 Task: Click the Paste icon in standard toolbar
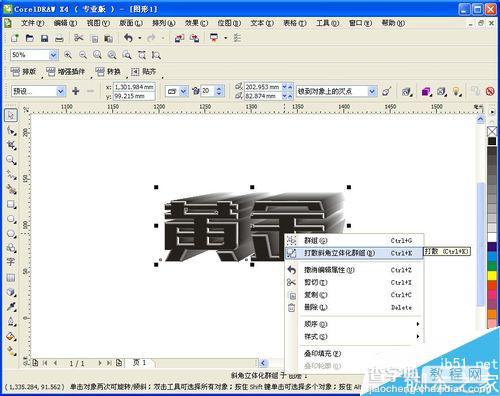pos(108,39)
